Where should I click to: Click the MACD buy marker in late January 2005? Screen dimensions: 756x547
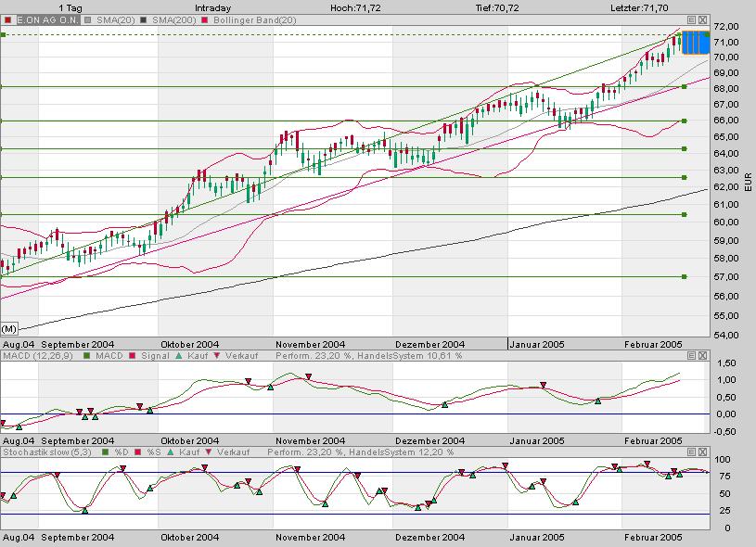click(x=598, y=401)
